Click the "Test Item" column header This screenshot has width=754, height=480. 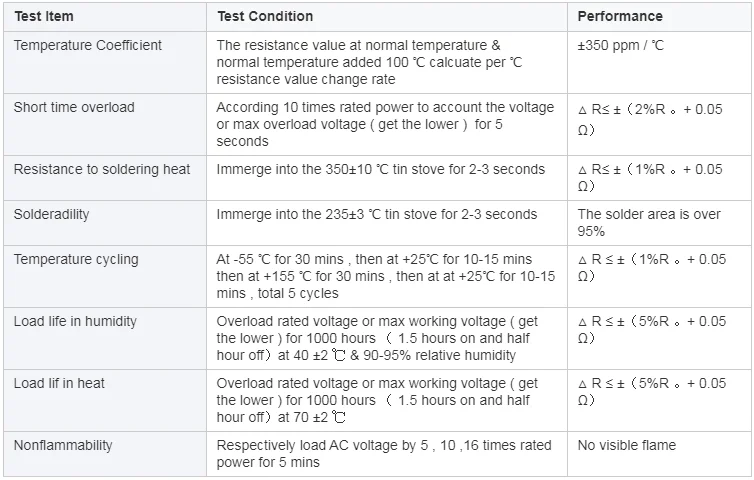[x=43, y=16]
